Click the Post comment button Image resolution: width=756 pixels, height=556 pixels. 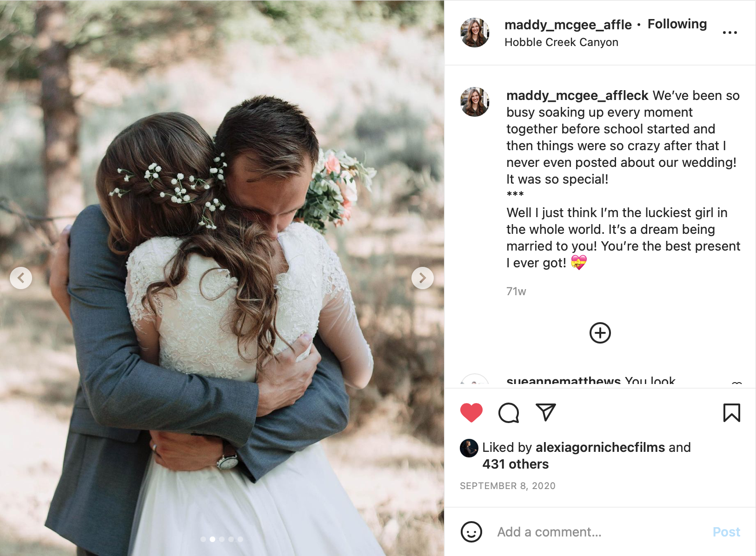726,532
